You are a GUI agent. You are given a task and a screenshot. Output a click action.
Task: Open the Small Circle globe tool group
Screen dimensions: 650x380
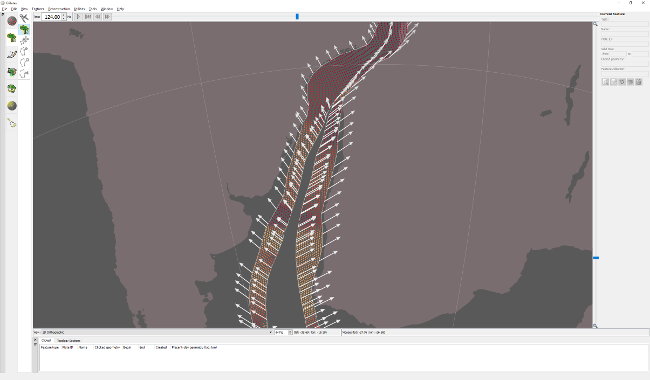(x=12, y=106)
